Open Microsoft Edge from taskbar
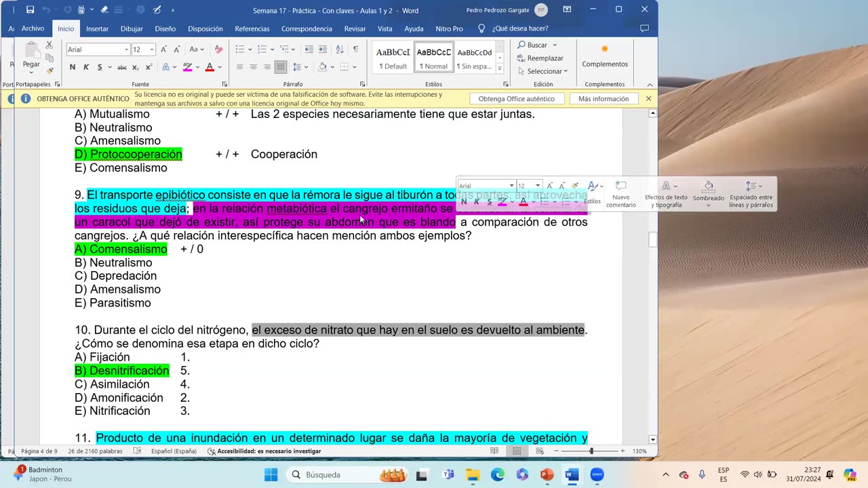868x488 pixels. [497, 474]
